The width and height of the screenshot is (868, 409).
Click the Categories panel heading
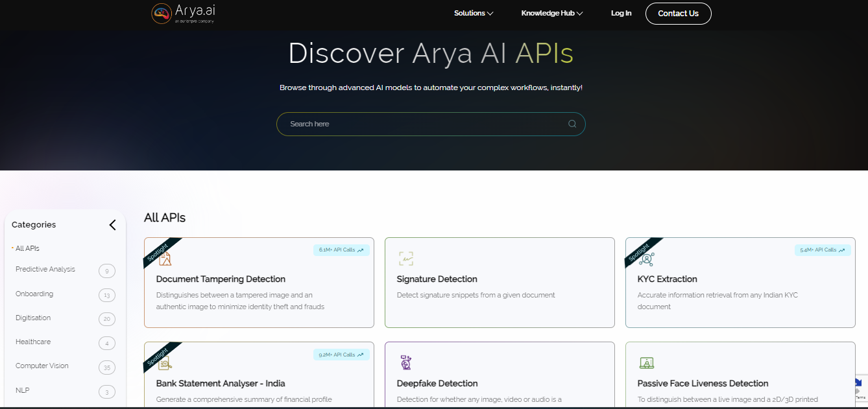click(x=34, y=225)
